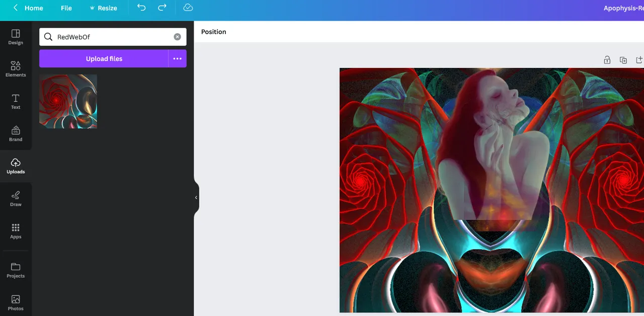This screenshot has width=644, height=316.
Task: Focus the RedWebOf search field
Action: [x=113, y=37]
